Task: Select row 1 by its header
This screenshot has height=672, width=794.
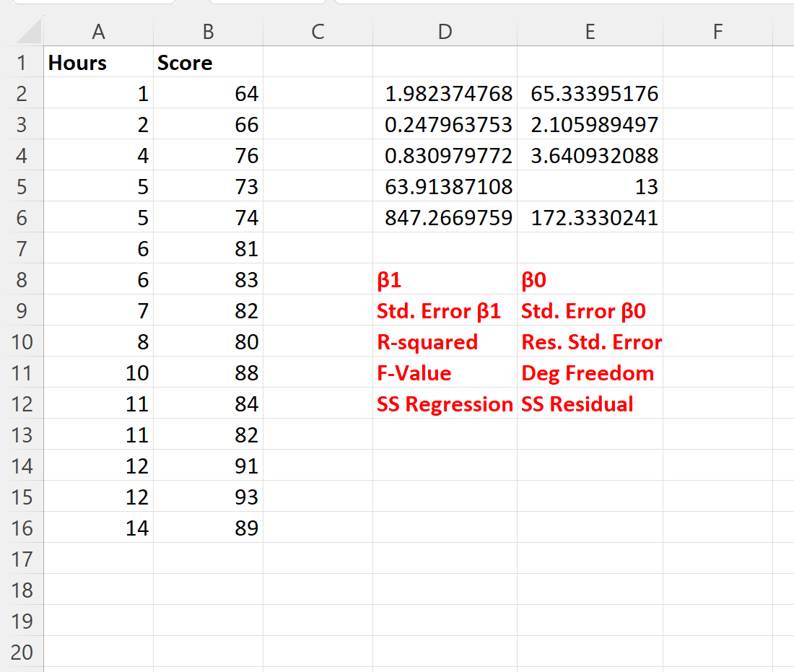Action: click(x=22, y=63)
